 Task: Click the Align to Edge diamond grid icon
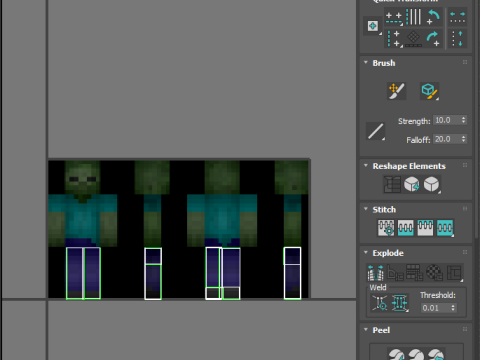click(414, 39)
